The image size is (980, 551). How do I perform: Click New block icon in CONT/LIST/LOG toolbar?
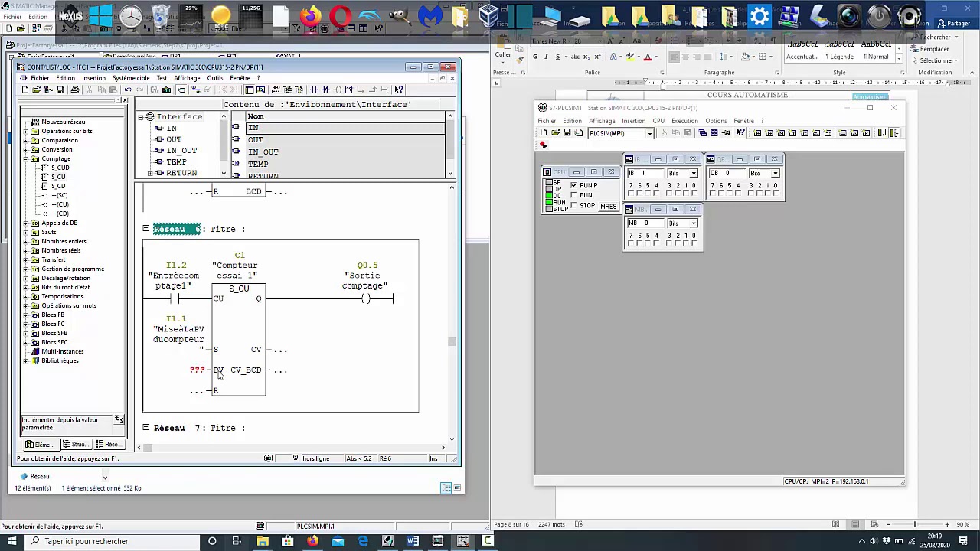(25, 90)
